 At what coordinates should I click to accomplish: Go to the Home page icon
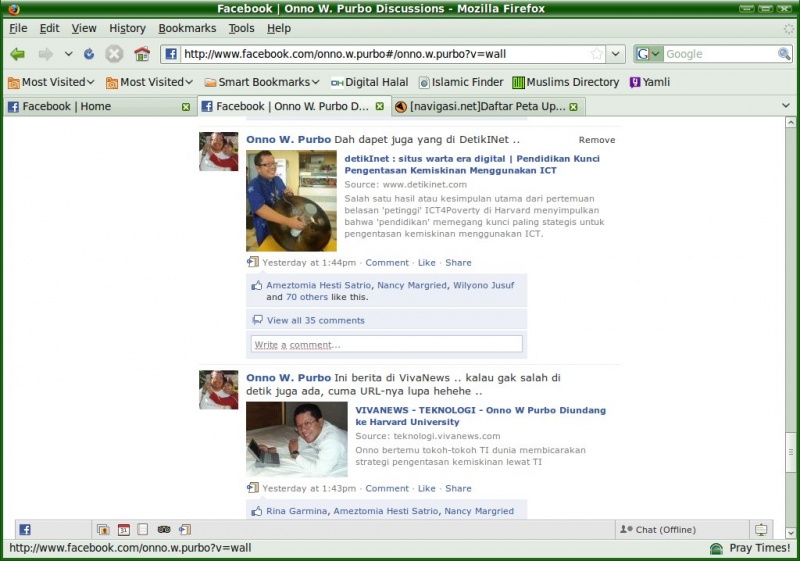point(142,54)
